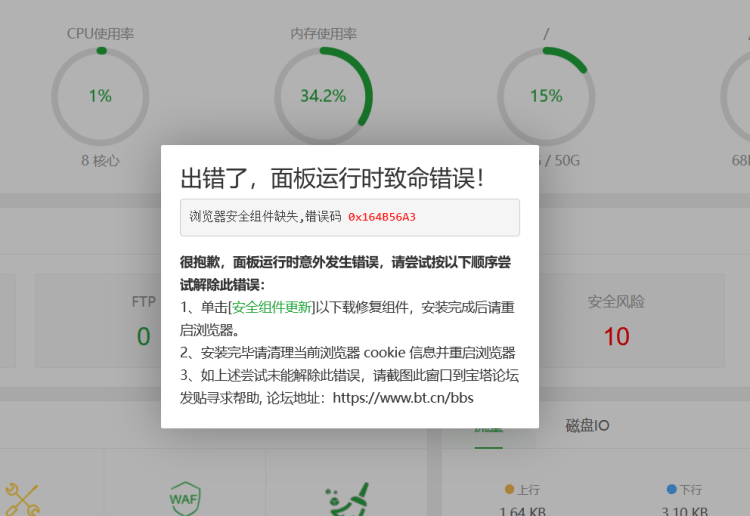This screenshot has height=516, width=750.
Task: Click the CPU使用率 1% gauge
Action: [100, 96]
